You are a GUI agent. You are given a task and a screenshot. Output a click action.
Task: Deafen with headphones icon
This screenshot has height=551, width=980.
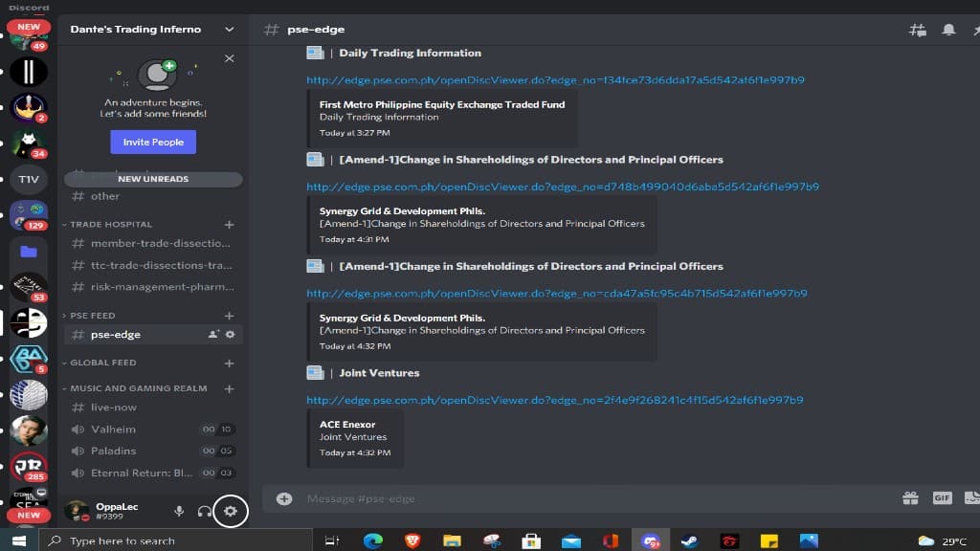(x=204, y=511)
